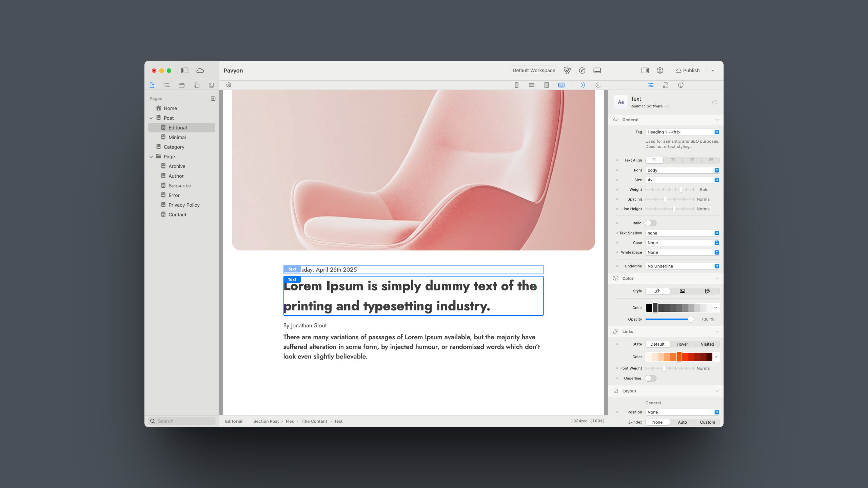Select the image color style icon
Image resolution: width=868 pixels, height=488 pixels.
tap(682, 291)
